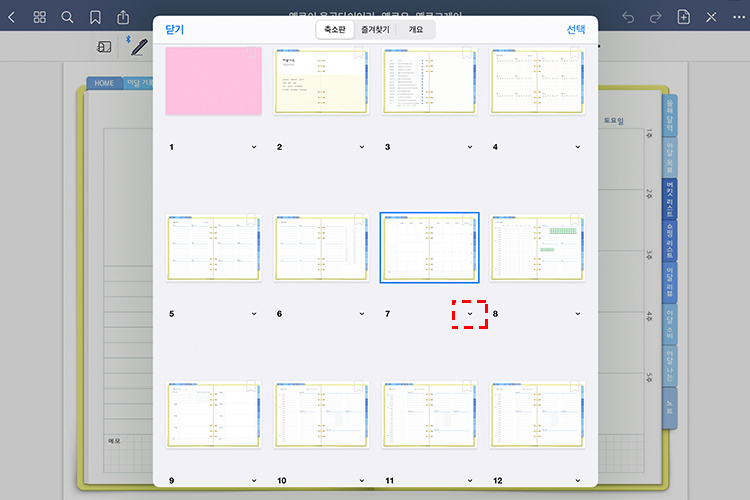Open the chevron menu for page 6
The image size is (750, 500).
click(x=362, y=314)
